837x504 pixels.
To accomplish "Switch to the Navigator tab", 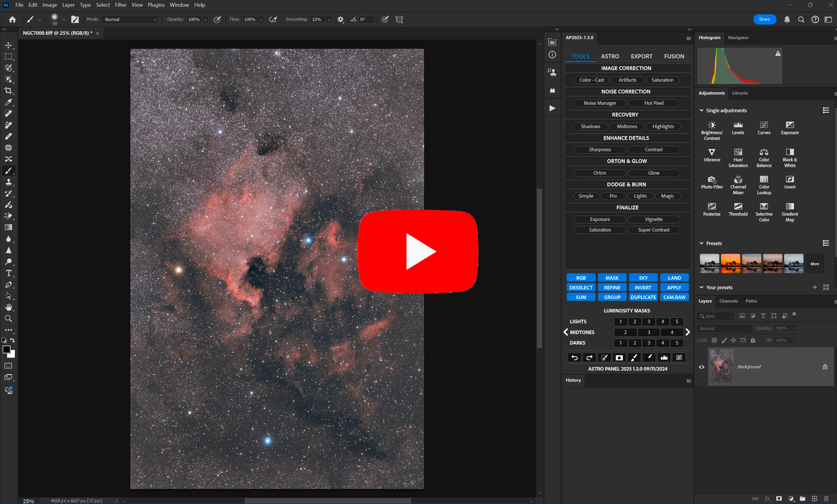I will pyautogui.click(x=738, y=37).
